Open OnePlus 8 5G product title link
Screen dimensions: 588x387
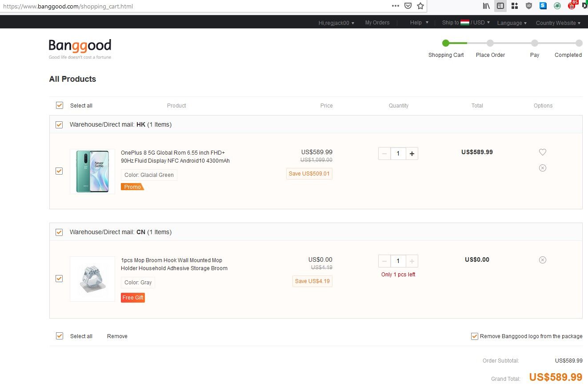click(175, 157)
